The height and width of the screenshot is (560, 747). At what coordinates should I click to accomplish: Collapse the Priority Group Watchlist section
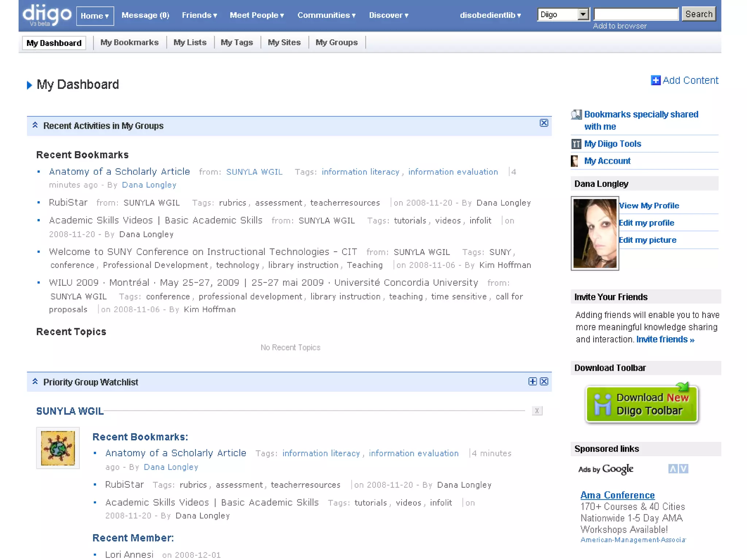35,381
